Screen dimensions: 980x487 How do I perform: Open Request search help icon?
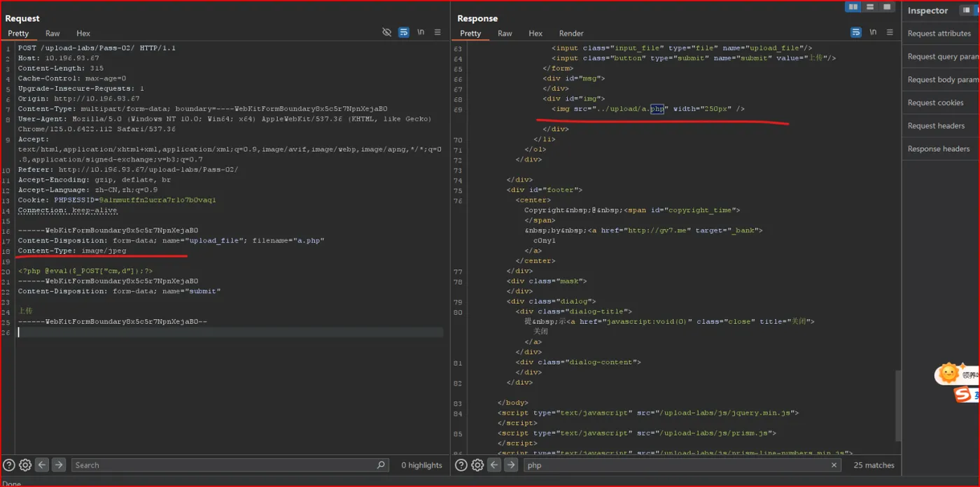[9, 465]
